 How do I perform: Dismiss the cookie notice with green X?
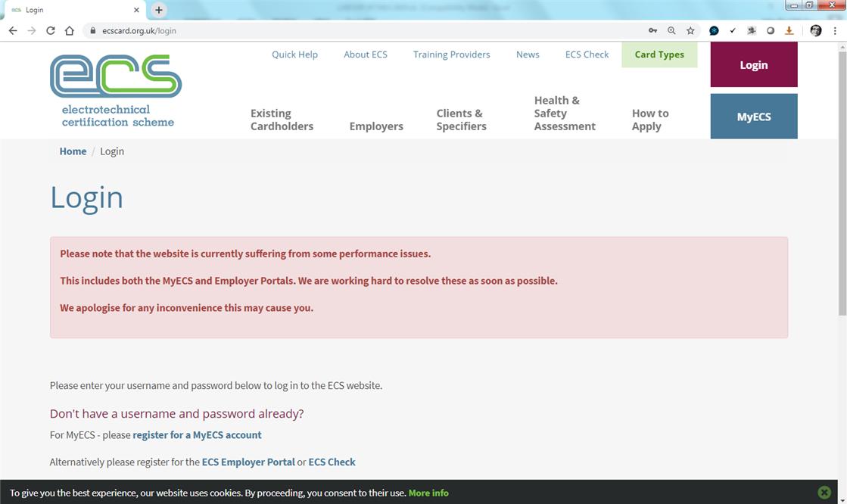pos(824,492)
